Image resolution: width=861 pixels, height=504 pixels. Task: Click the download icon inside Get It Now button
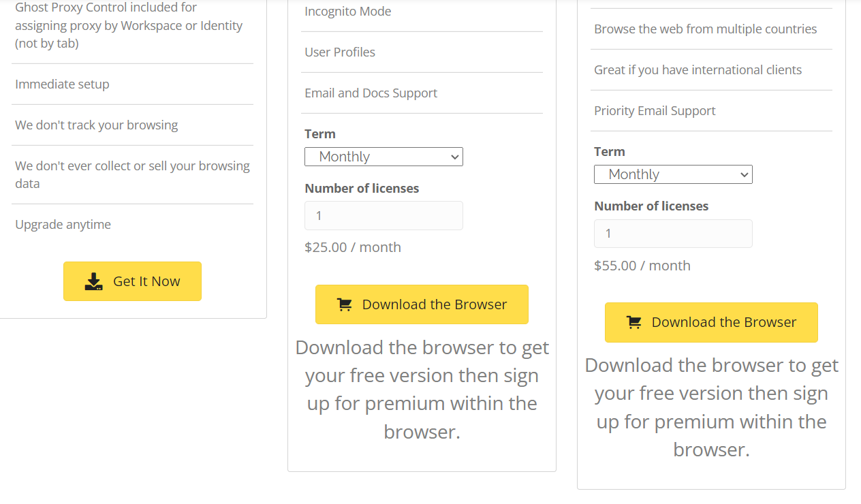(92, 280)
